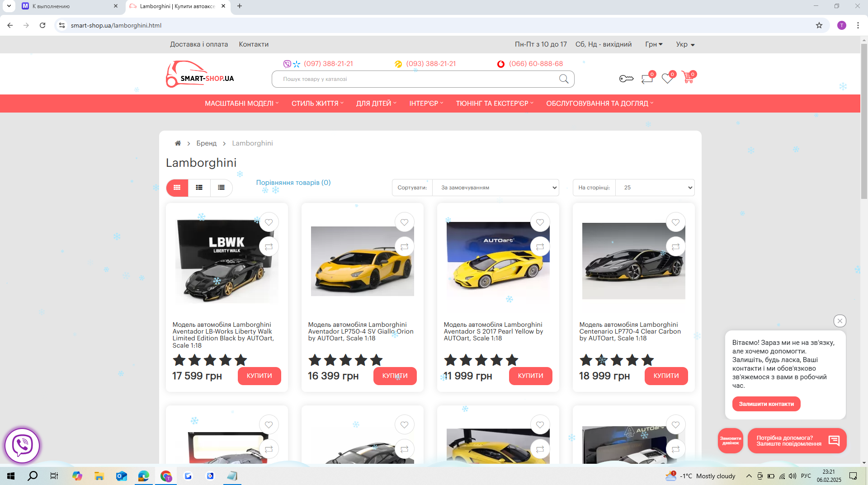Open the Windows Start menu
This screenshot has width=868, height=485.
[11, 476]
